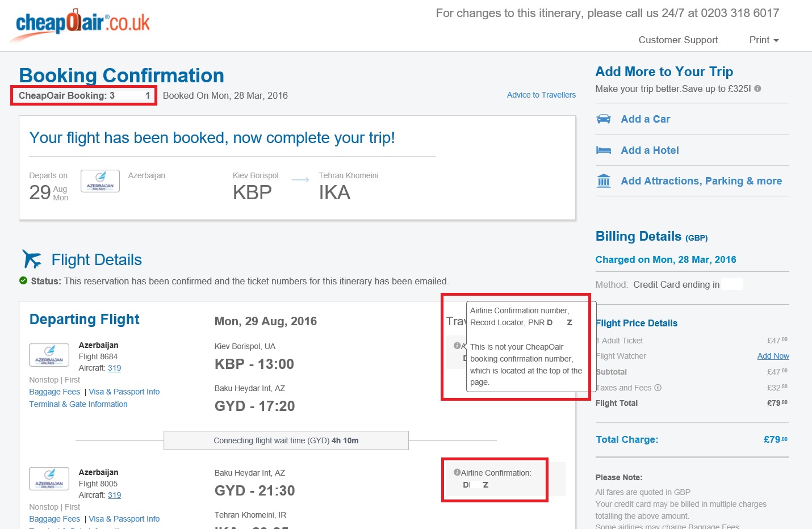Click the Add a Hotel link
The width and height of the screenshot is (812, 529).
tap(650, 150)
